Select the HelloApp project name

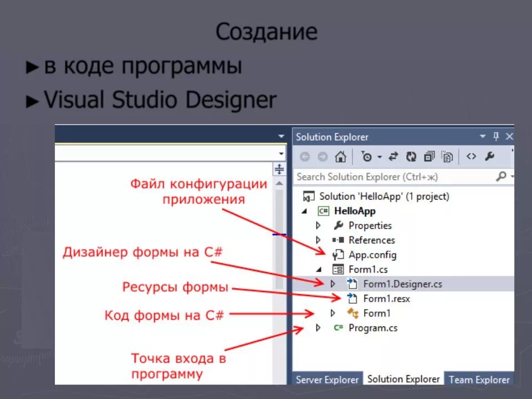(355, 211)
